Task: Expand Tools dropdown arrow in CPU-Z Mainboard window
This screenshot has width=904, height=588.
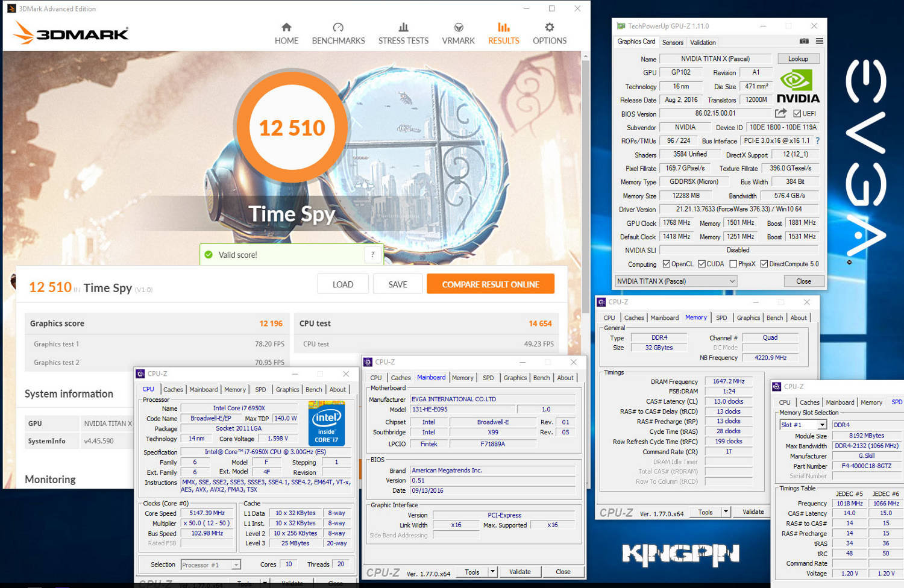Action: click(492, 572)
